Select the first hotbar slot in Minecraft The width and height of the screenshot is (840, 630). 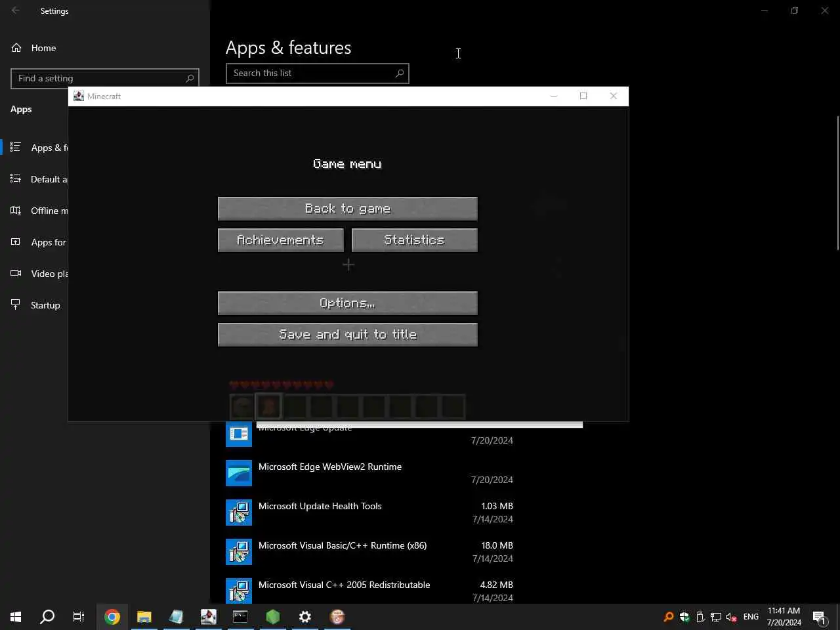[243, 407]
